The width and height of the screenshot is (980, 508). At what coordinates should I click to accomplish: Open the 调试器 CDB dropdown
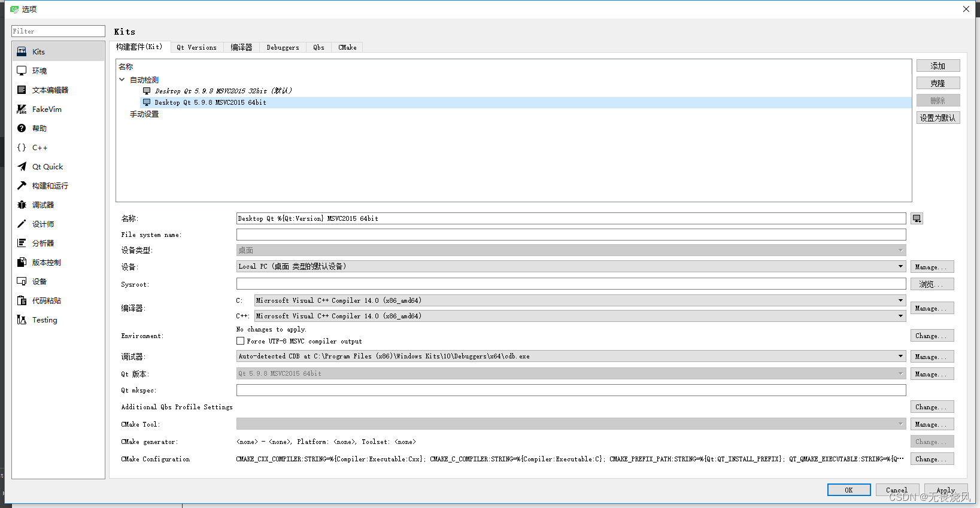(x=571, y=356)
